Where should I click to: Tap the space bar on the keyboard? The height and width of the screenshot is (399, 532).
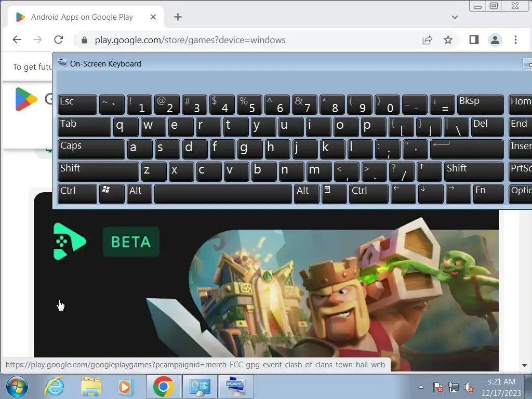click(x=223, y=194)
